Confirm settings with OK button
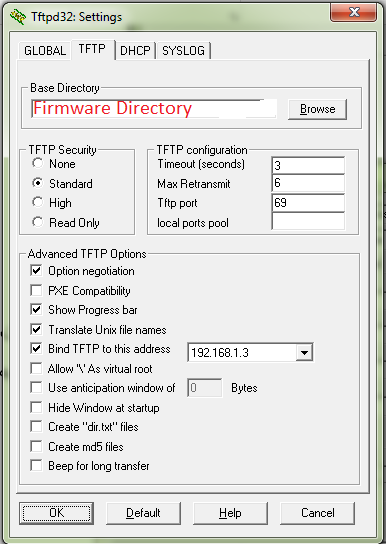This screenshot has width=386, height=544. click(57, 513)
